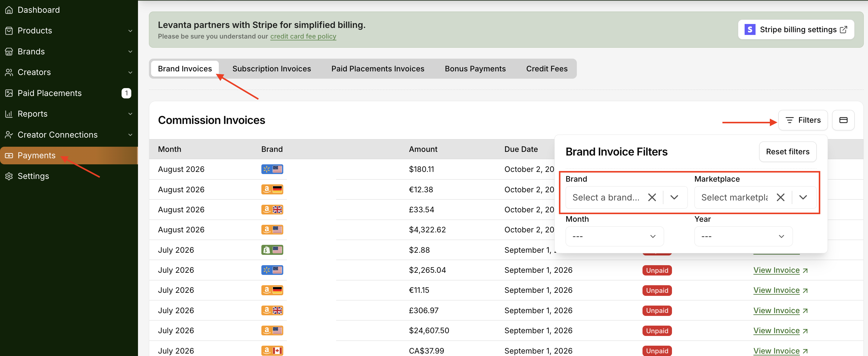Open Payments in the sidebar

[69, 156]
